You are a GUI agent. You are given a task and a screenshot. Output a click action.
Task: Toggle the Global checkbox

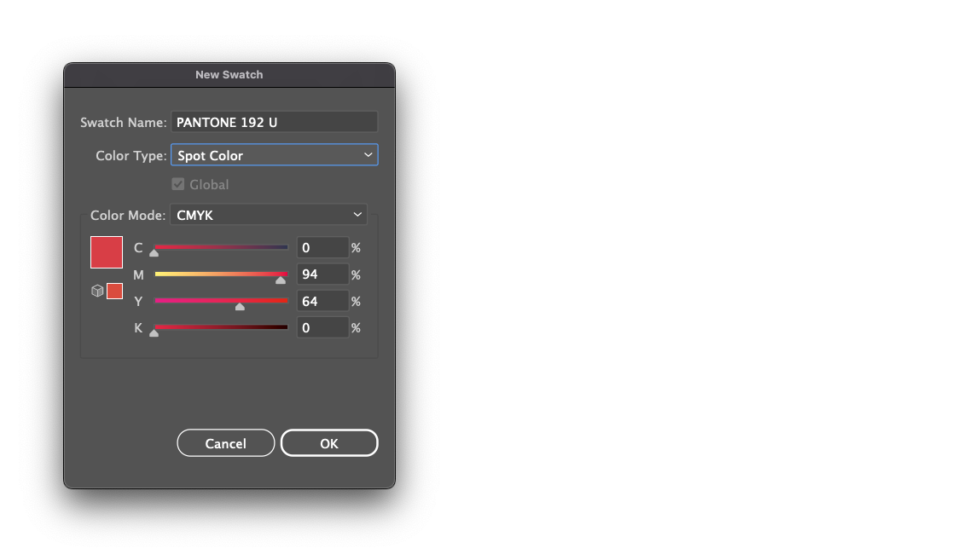pyautogui.click(x=178, y=184)
